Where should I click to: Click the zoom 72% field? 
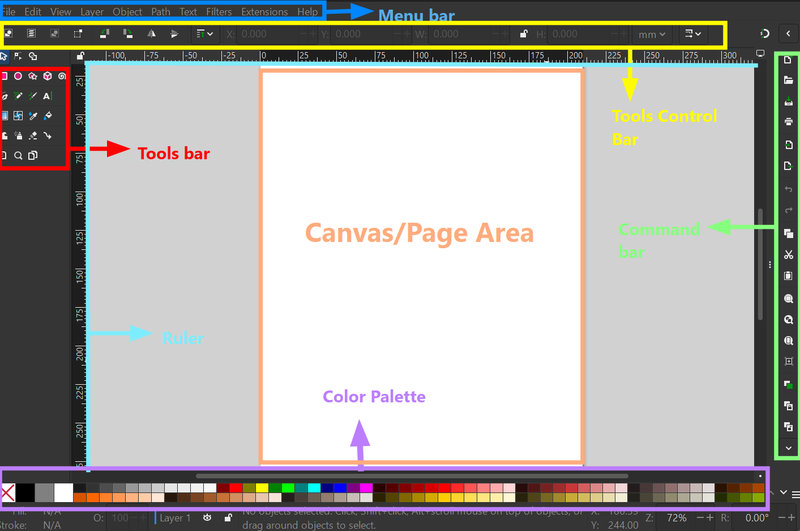(677, 518)
